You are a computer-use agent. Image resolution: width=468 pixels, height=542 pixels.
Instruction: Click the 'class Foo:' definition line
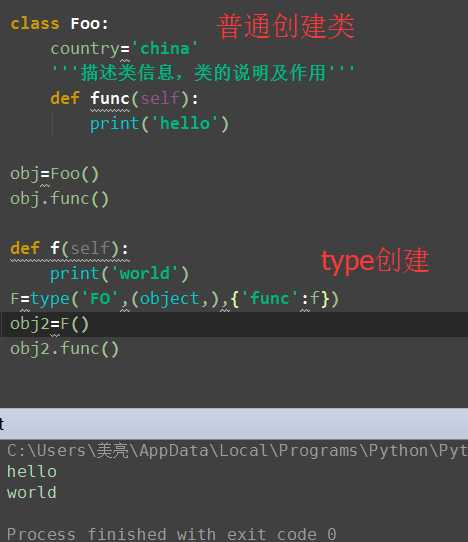(x=59, y=24)
